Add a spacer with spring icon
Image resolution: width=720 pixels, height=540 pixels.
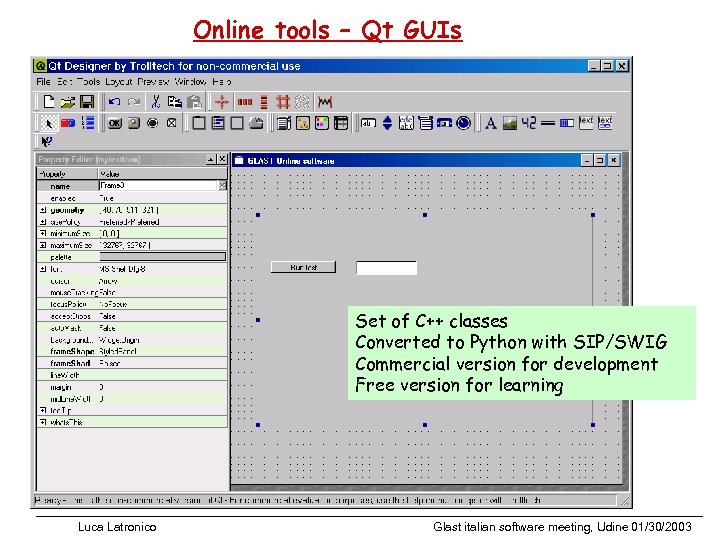tap(325, 101)
